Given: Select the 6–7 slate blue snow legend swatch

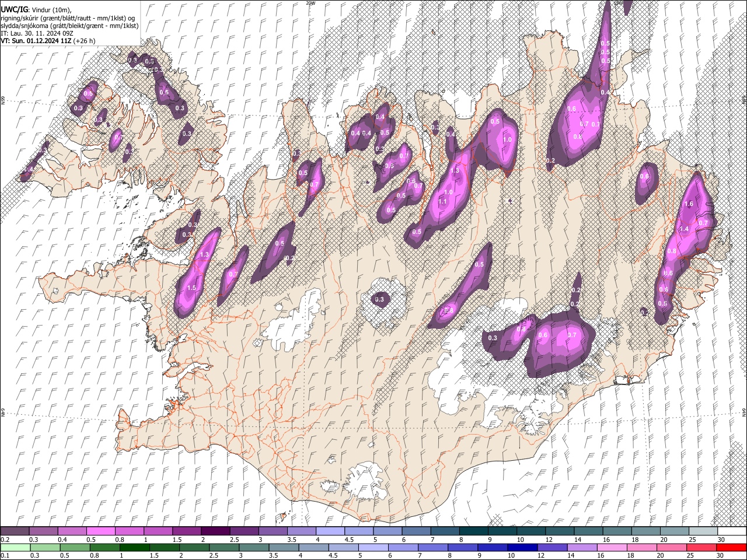Looking at the screenshot, I should (416, 531).
